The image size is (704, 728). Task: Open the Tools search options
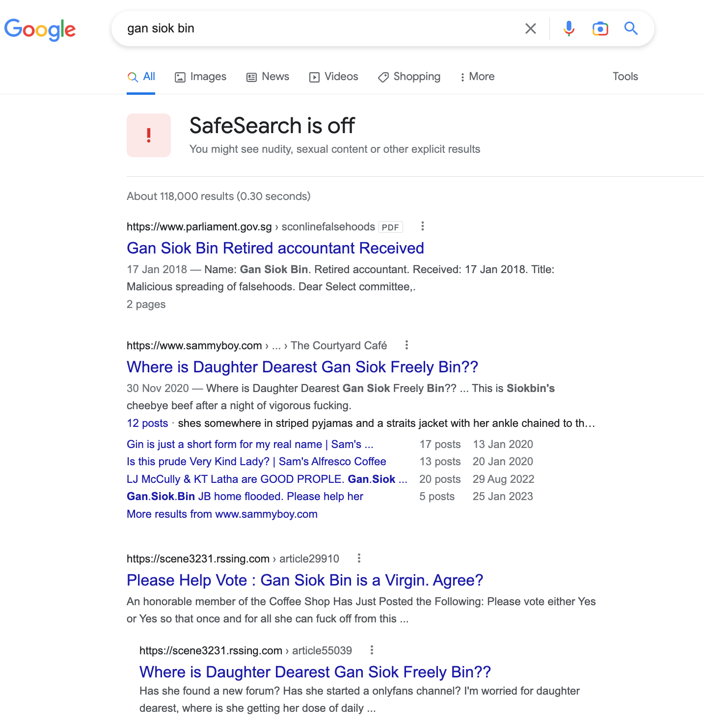click(625, 77)
